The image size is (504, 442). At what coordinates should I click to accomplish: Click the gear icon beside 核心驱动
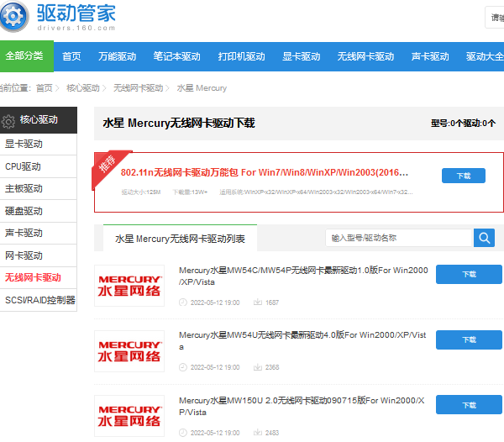pos(9,121)
